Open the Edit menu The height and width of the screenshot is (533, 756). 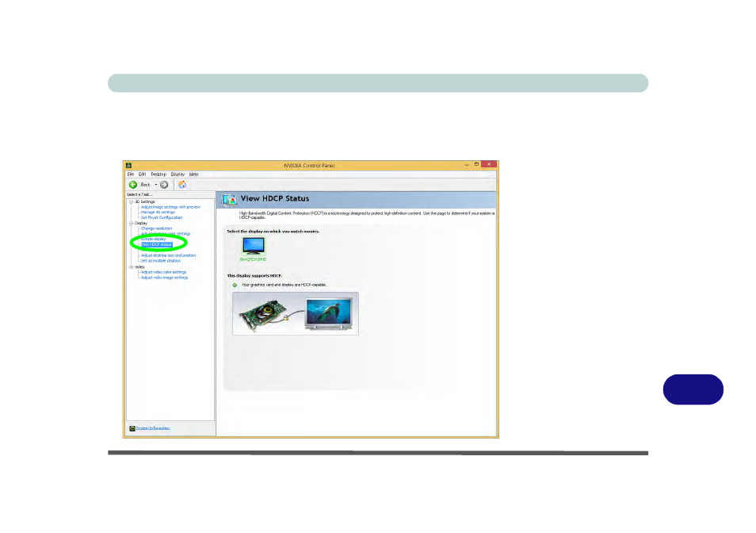click(x=142, y=174)
